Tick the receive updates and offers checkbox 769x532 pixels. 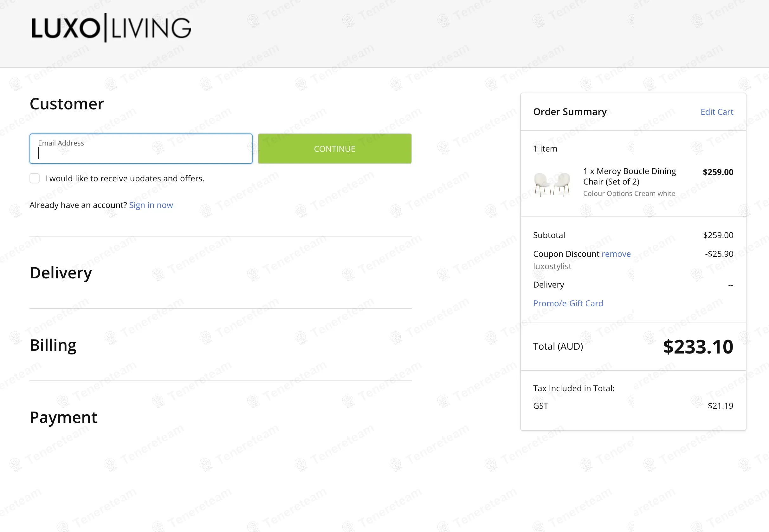[x=35, y=178]
